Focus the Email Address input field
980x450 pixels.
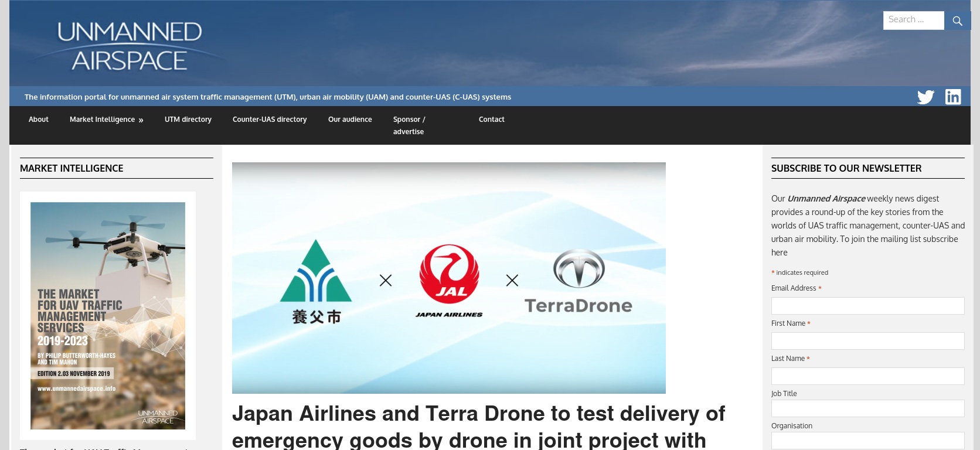(x=867, y=306)
